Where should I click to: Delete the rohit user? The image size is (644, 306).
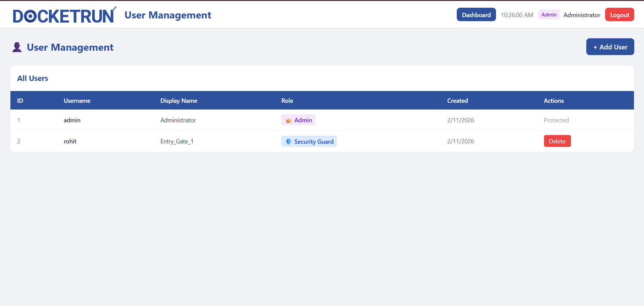tap(557, 141)
